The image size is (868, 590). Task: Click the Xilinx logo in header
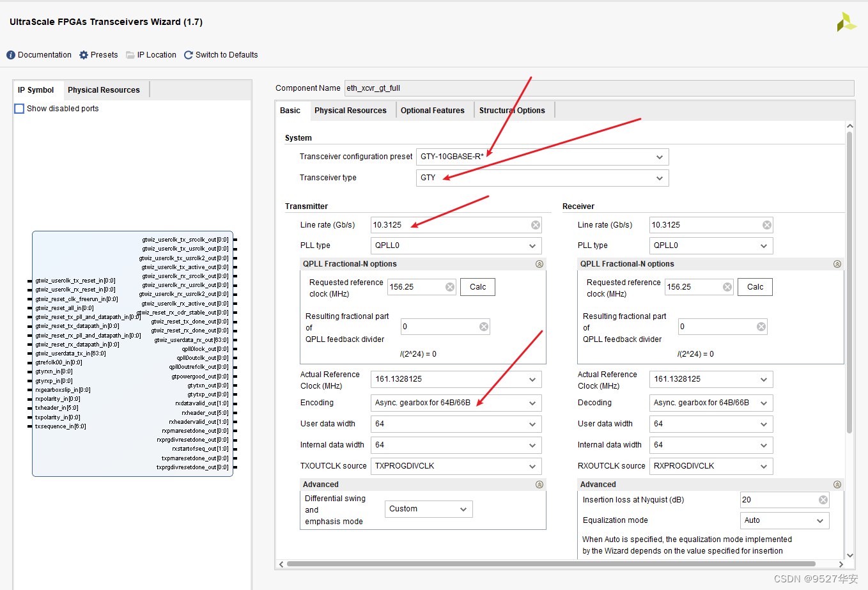pos(846,22)
